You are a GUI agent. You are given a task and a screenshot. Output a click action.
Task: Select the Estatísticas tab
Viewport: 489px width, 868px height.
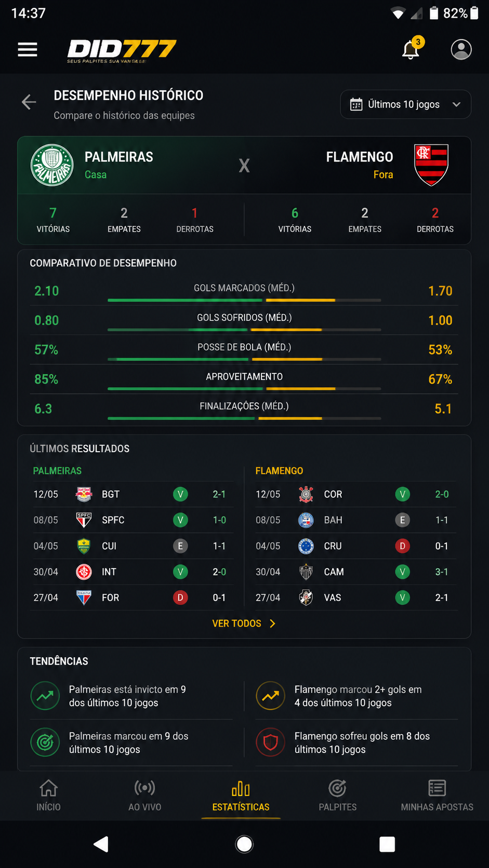click(241, 795)
